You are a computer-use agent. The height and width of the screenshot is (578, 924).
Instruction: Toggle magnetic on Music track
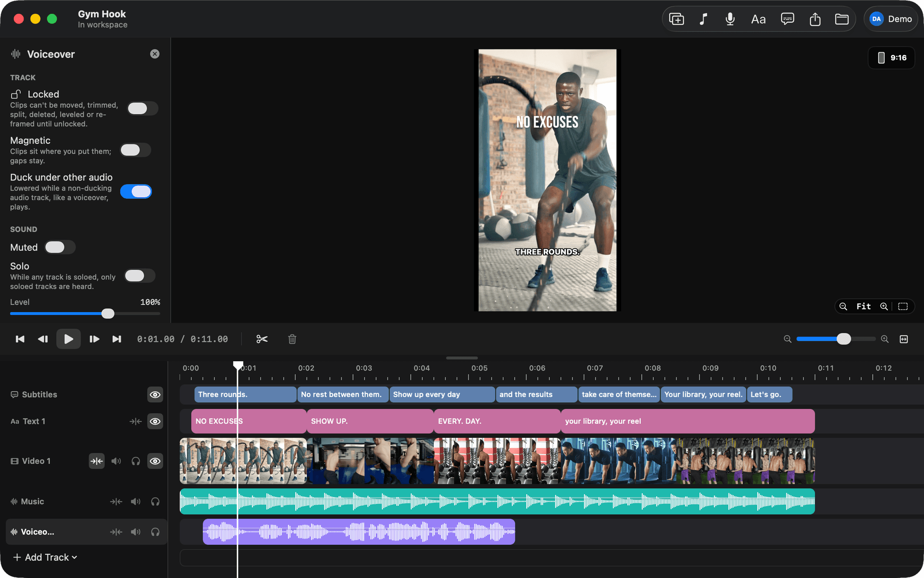[116, 501]
